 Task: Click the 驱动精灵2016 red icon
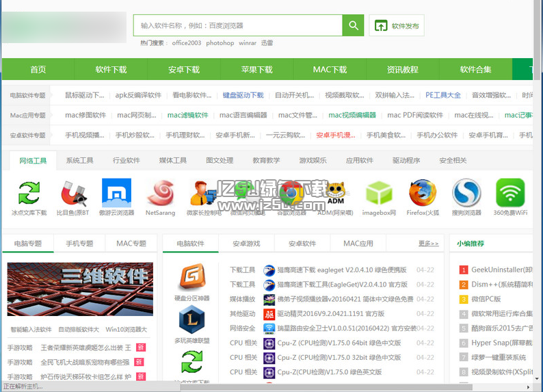(269, 314)
